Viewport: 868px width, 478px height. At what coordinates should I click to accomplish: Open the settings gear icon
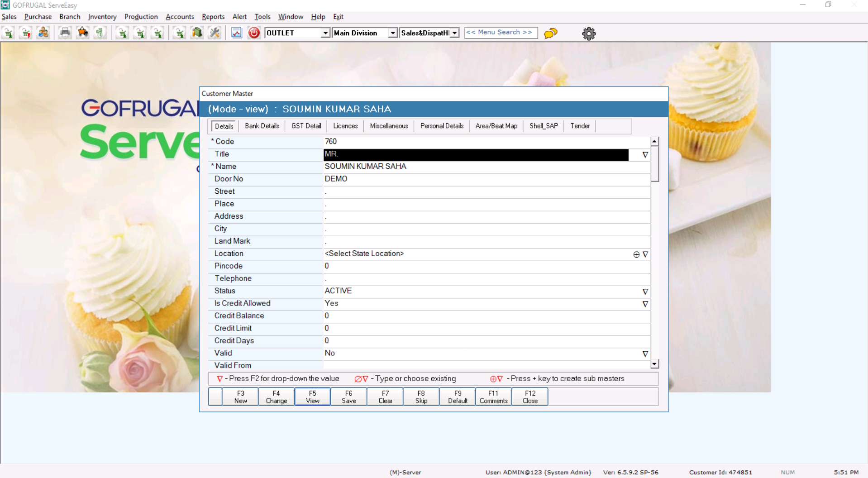(x=588, y=33)
